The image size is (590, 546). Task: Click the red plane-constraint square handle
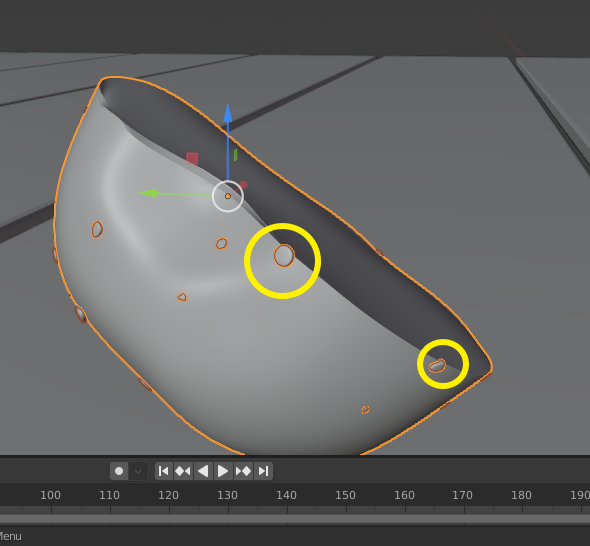pyautogui.click(x=192, y=158)
